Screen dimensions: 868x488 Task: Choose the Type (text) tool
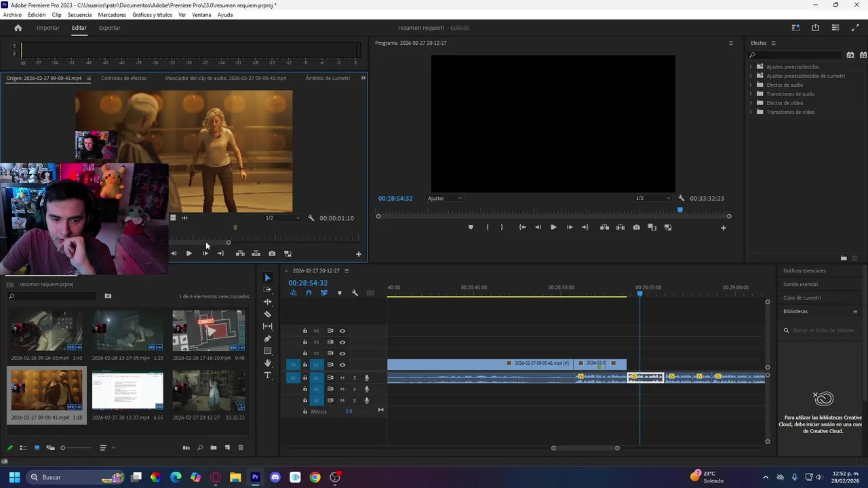pyautogui.click(x=267, y=375)
